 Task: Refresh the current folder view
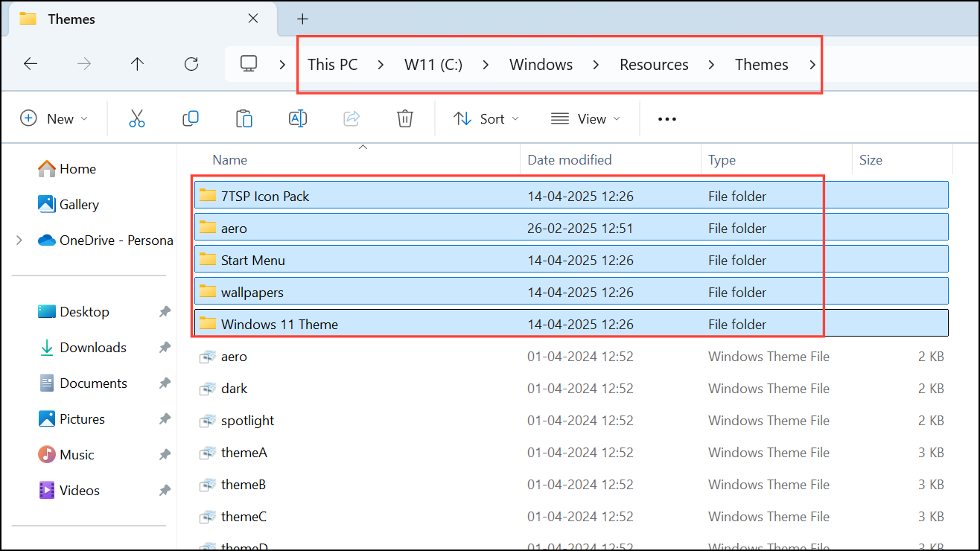(191, 64)
